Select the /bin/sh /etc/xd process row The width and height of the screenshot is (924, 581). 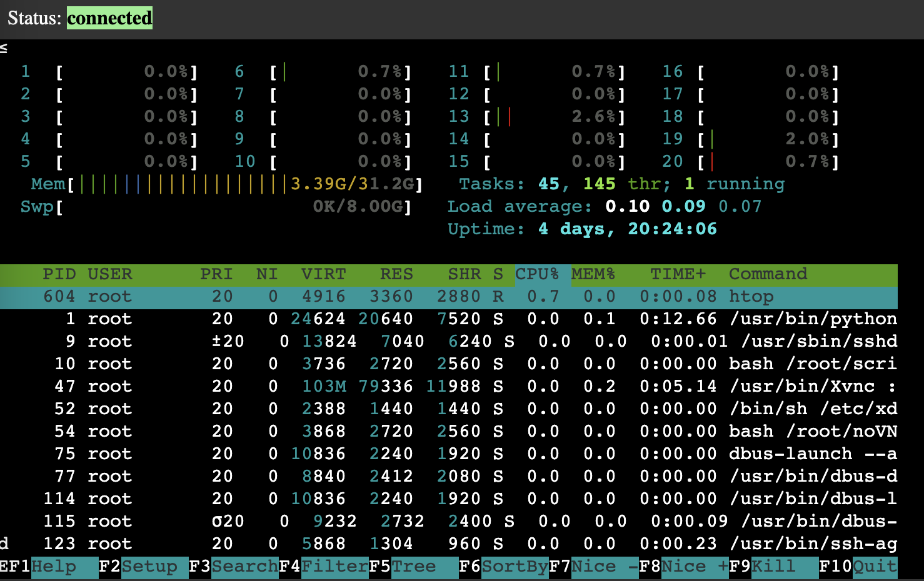[449, 409]
